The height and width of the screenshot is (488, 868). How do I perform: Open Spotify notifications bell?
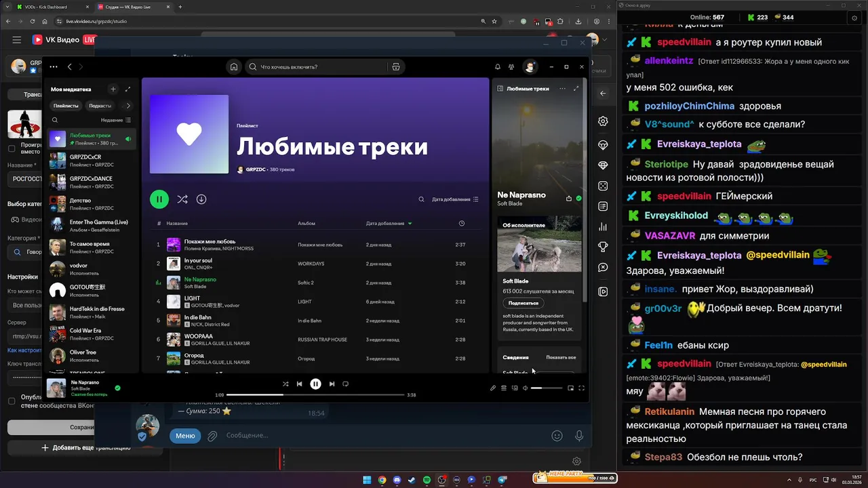pos(497,67)
